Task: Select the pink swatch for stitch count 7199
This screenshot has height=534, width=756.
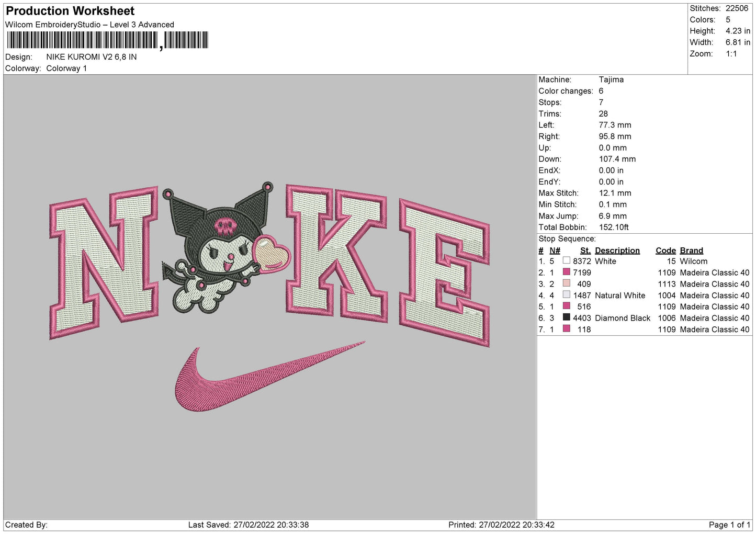Action: (x=566, y=272)
